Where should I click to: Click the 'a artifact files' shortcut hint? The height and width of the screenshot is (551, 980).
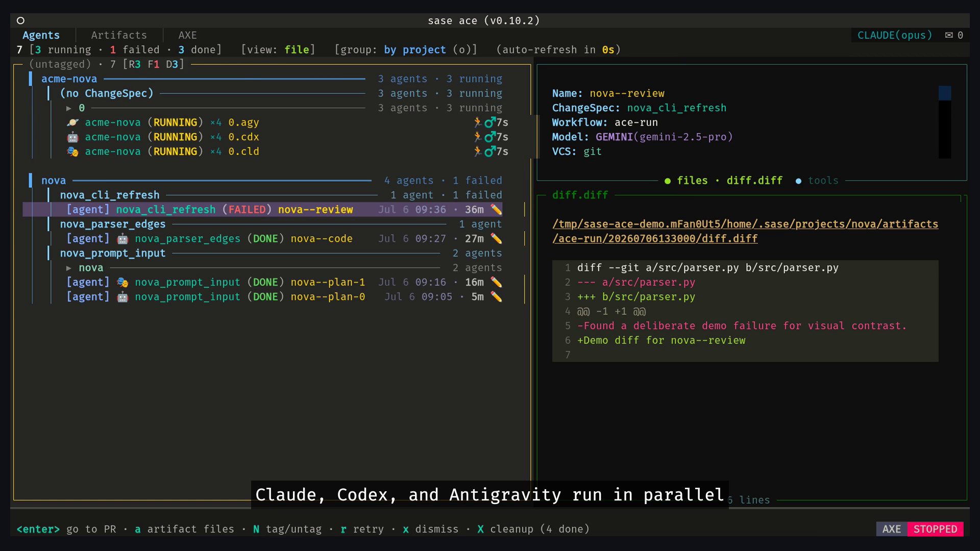[x=184, y=529]
